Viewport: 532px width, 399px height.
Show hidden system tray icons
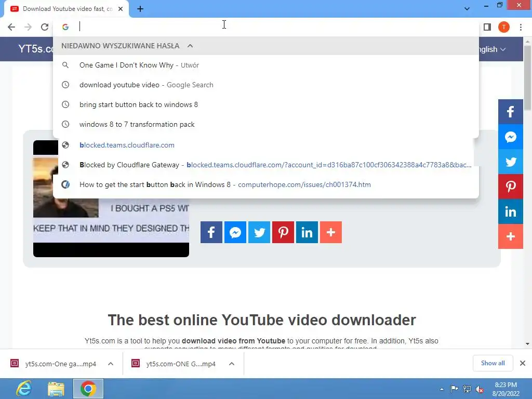pos(442,389)
